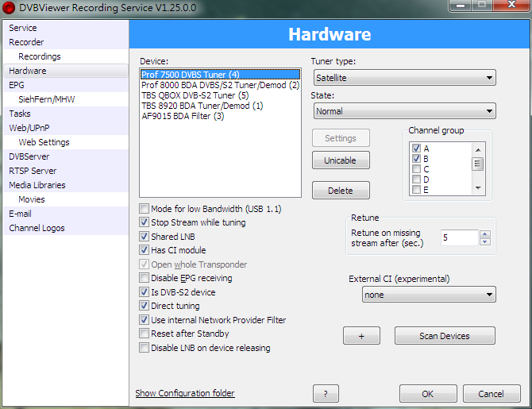This screenshot has height=409, width=532.
Task: Click the disabled Settings button
Action: coord(341,138)
